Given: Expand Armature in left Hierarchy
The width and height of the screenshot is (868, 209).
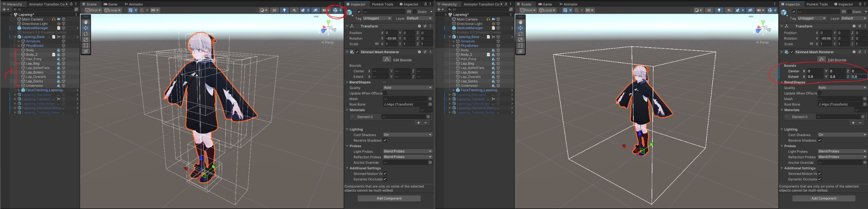Looking at the screenshot, I should coord(19,41).
